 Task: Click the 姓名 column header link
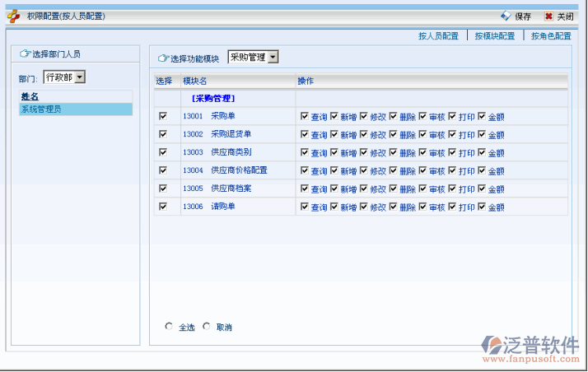(30, 96)
